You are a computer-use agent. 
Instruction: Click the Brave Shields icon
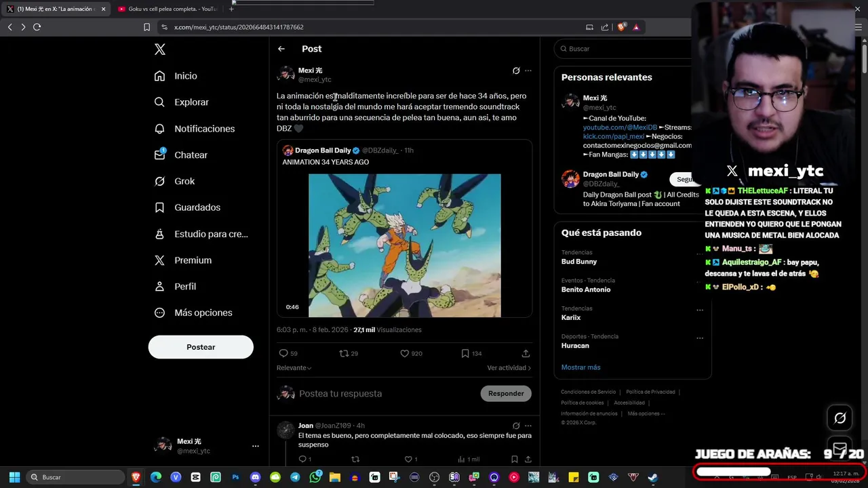(x=621, y=27)
